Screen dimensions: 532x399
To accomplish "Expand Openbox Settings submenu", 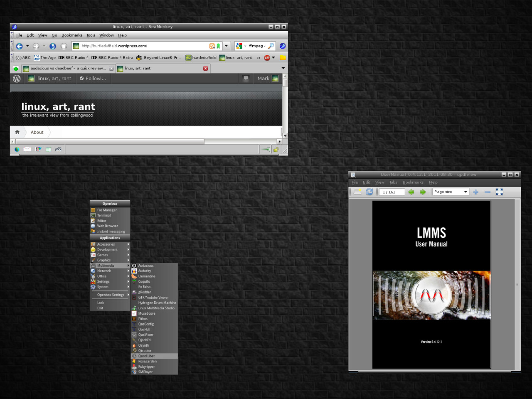I will [110, 295].
